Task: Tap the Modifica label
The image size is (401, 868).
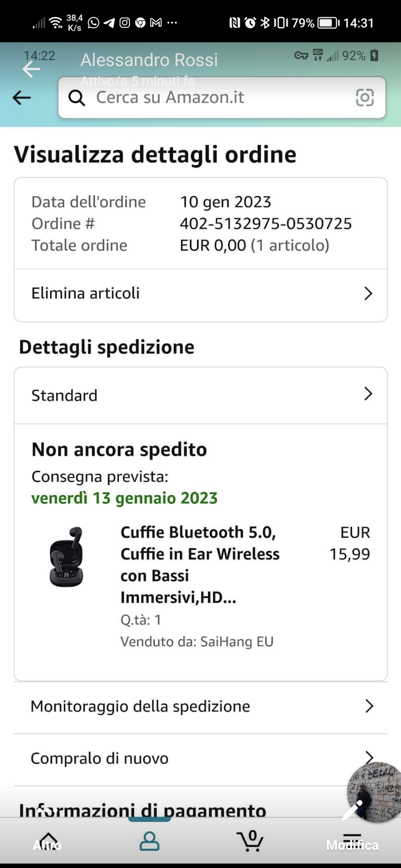Action: click(x=352, y=845)
